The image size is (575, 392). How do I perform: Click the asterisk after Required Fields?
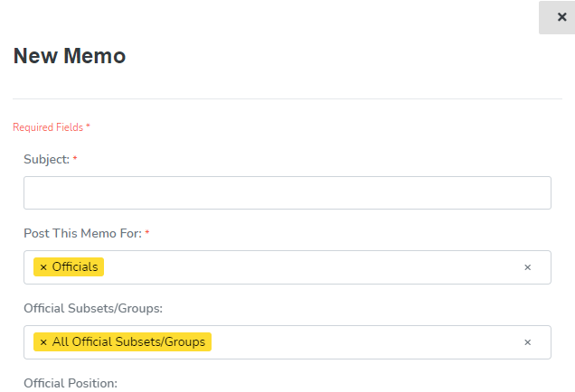(88, 127)
